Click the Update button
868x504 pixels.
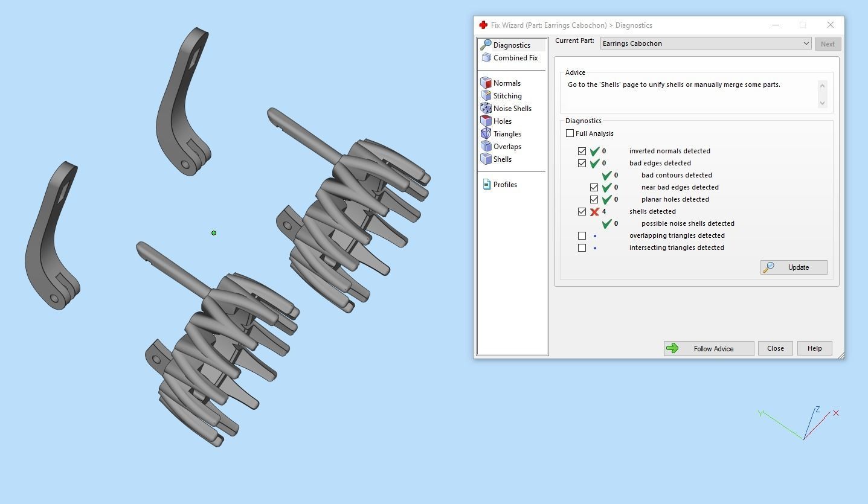794,267
